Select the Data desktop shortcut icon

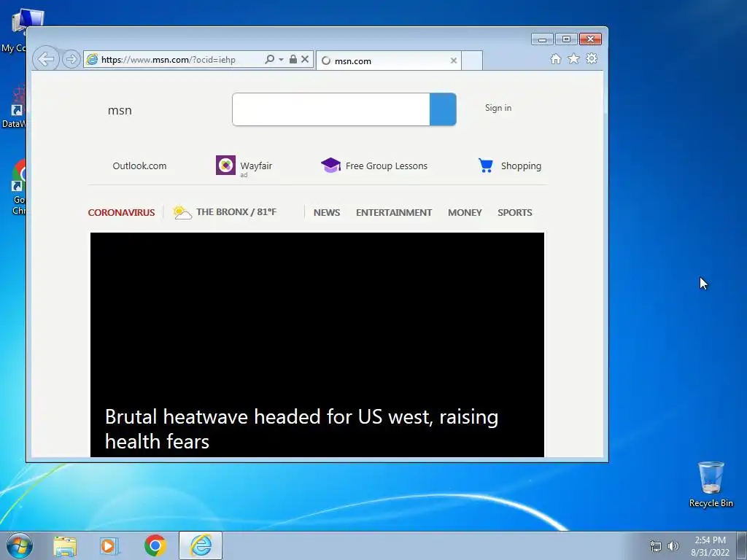(x=15, y=106)
